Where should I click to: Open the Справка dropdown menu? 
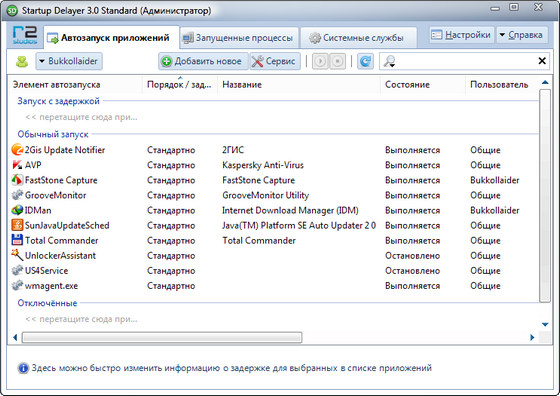coord(522,35)
